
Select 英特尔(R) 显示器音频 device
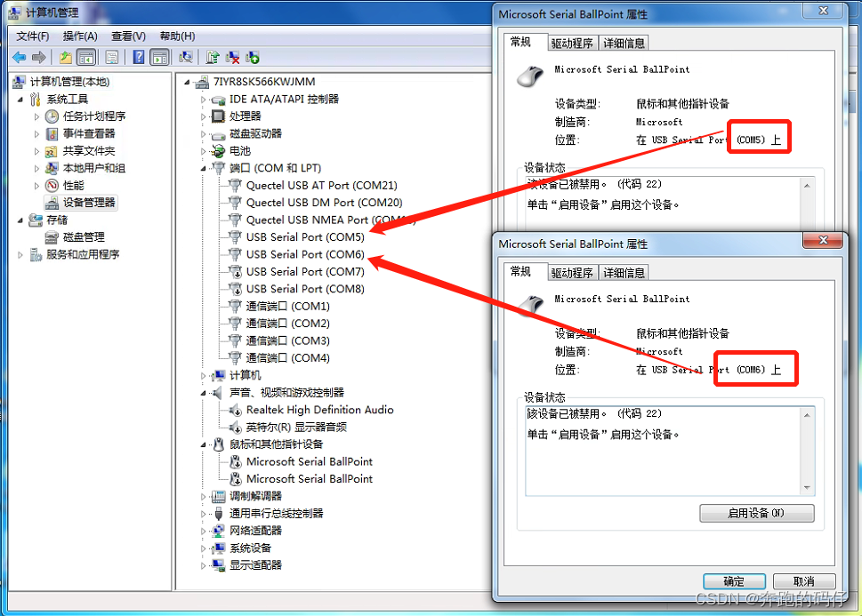coord(296,427)
